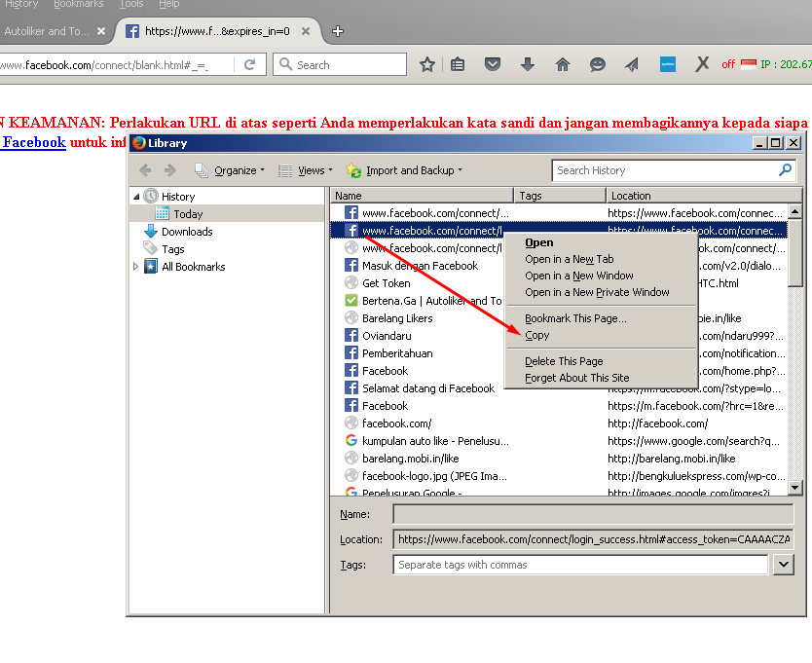Open the Help menu

(168, 4)
